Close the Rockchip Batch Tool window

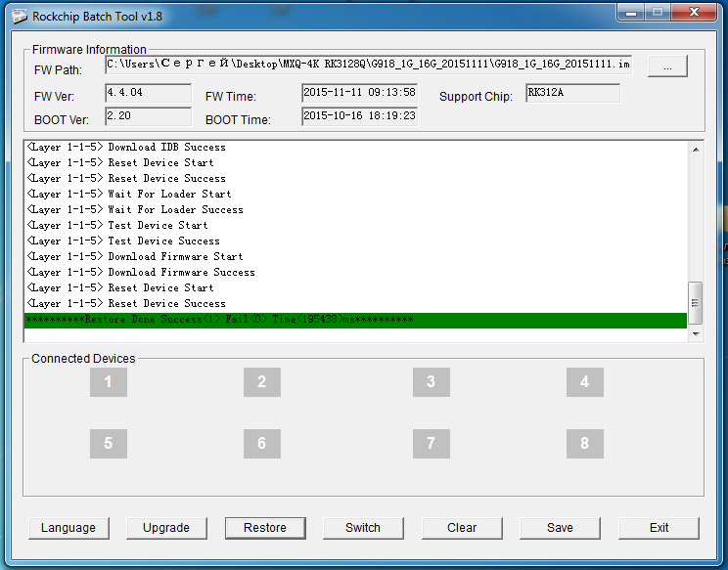click(x=694, y=13)
